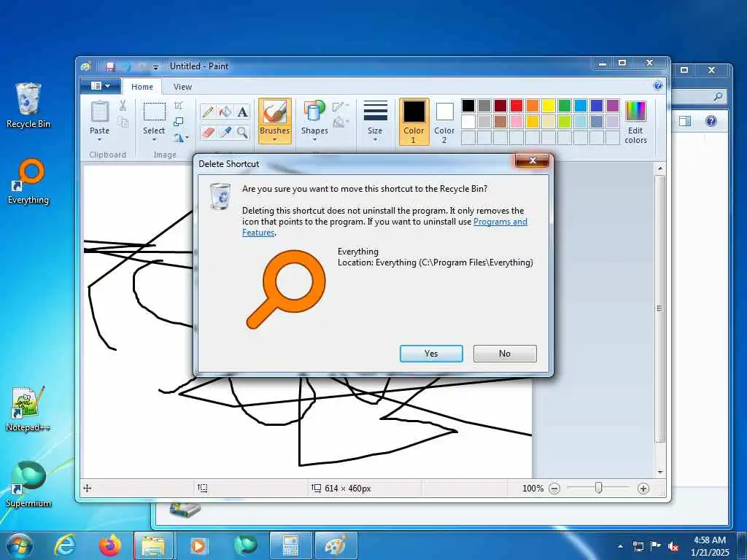Launch Firefox from the taskbar
Viewport: 747px width, 560px height.
[x=110, y=545]
